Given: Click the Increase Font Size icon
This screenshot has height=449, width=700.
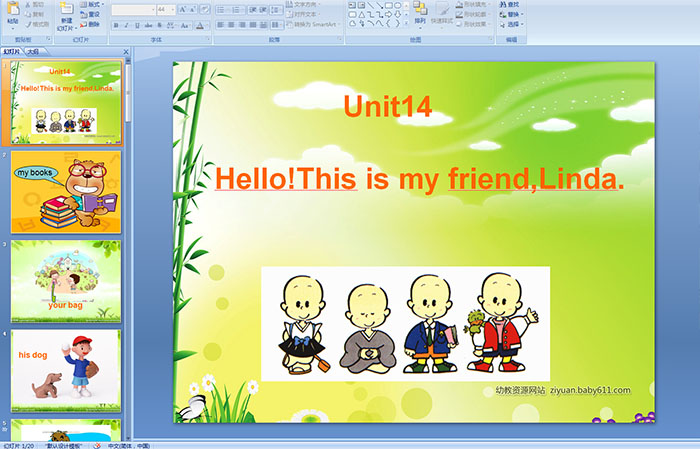Looking at the screenshot, I should tap(182, 9).
